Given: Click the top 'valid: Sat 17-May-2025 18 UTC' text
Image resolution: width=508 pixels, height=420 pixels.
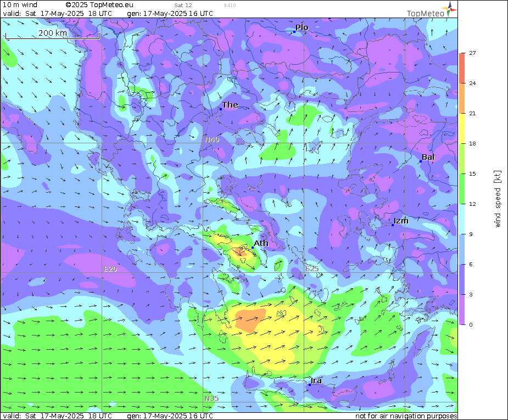Looking at the screenshot, I should click(57, 14).
